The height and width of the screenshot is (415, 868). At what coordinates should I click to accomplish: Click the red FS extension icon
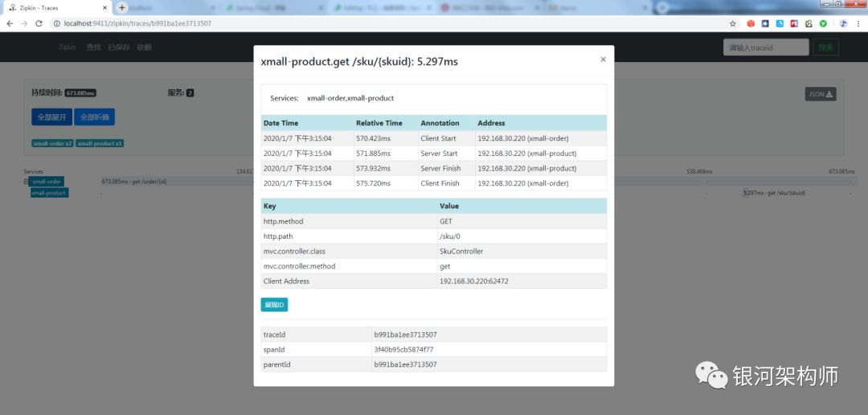click(794, 23)
